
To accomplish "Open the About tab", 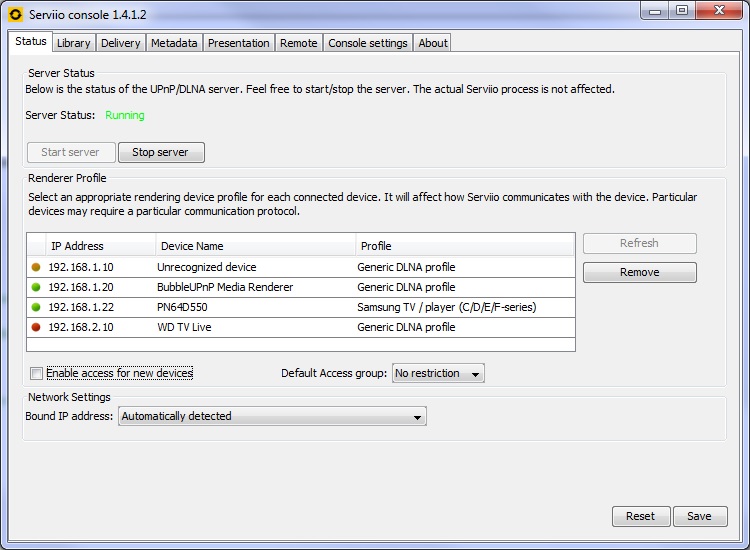I will (433, 43).
